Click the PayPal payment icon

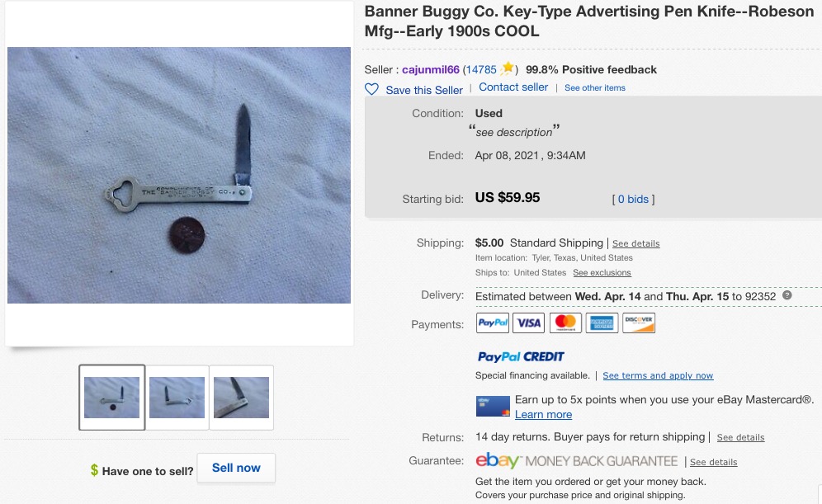(492, 323)
